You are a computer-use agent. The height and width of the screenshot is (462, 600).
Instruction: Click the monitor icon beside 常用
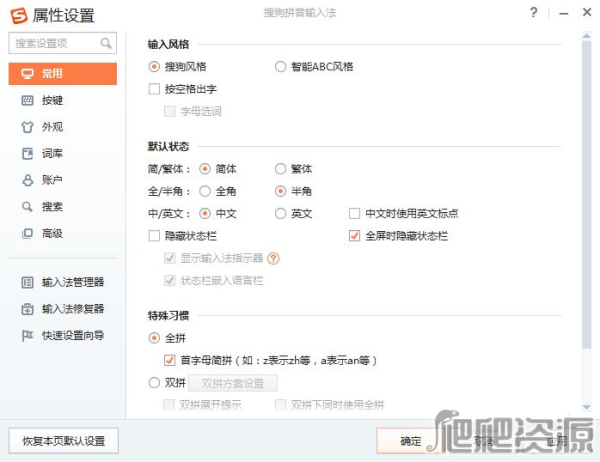click(x=27, y=73)
